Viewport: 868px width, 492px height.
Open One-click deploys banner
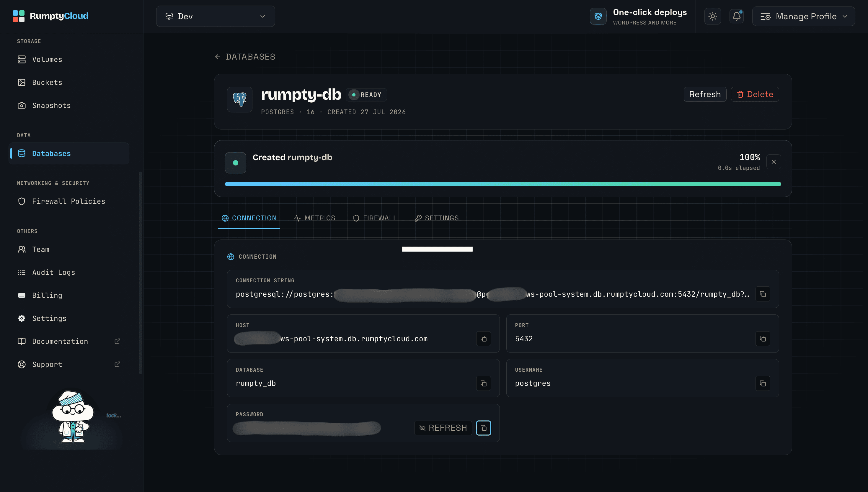pos(638,16)
